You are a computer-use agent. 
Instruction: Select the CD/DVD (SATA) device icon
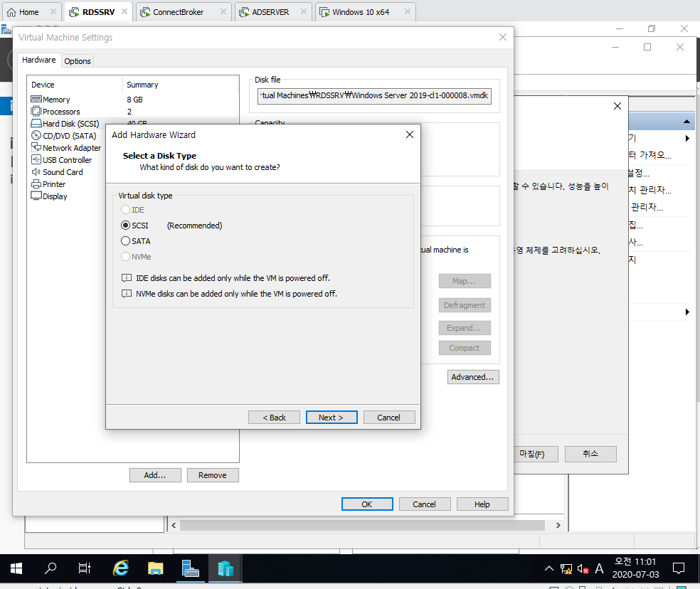pos(36,135)
